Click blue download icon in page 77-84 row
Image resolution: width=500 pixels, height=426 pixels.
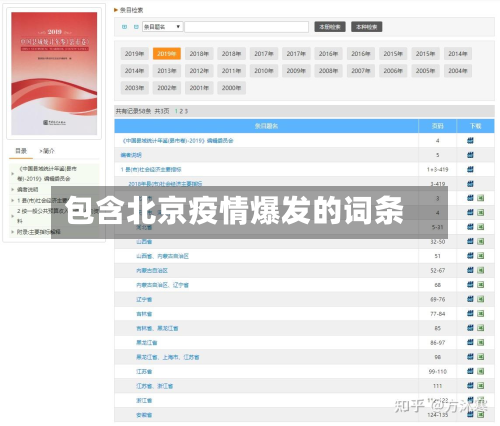(x=470, y=313)
